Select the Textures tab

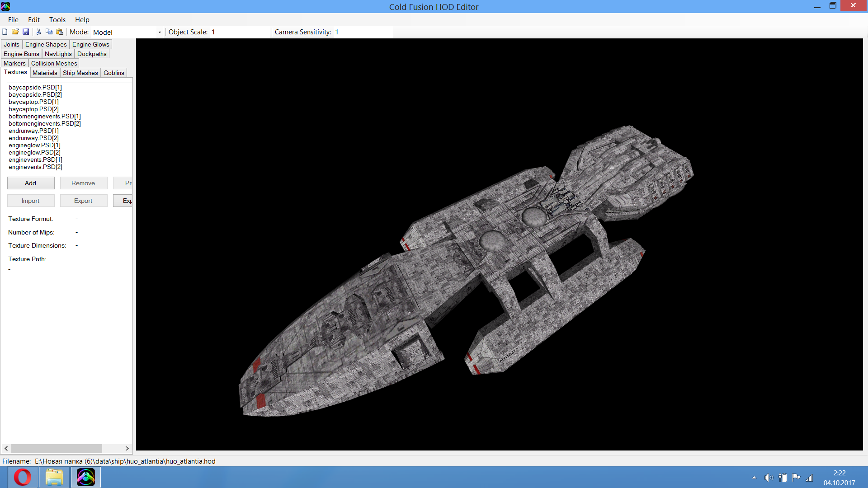15,72
